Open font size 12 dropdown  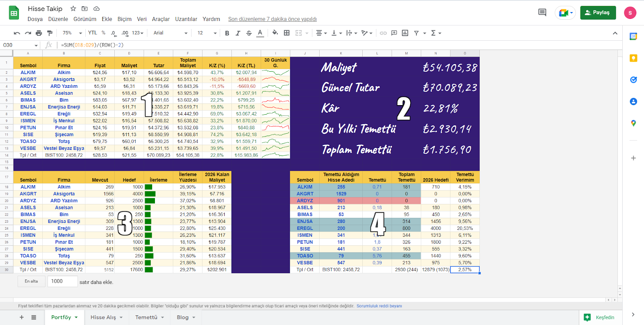coord(207,33)
